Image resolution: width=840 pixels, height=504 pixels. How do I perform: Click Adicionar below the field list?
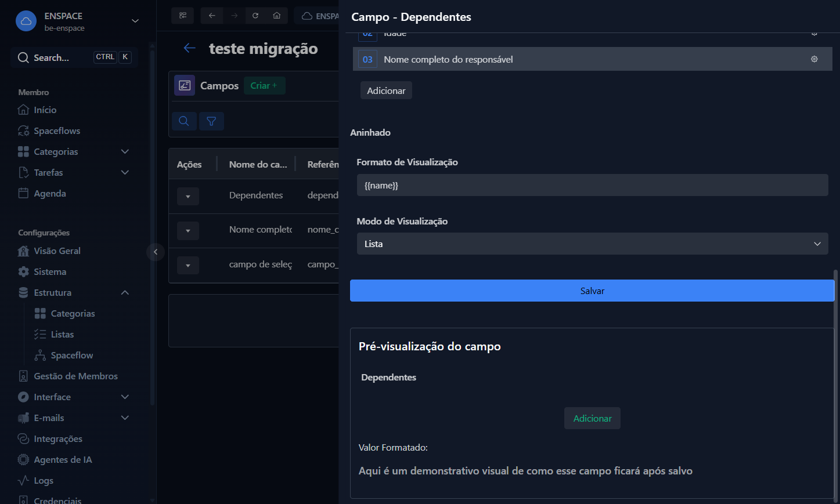pyautogui.click(x=386, y=90)
